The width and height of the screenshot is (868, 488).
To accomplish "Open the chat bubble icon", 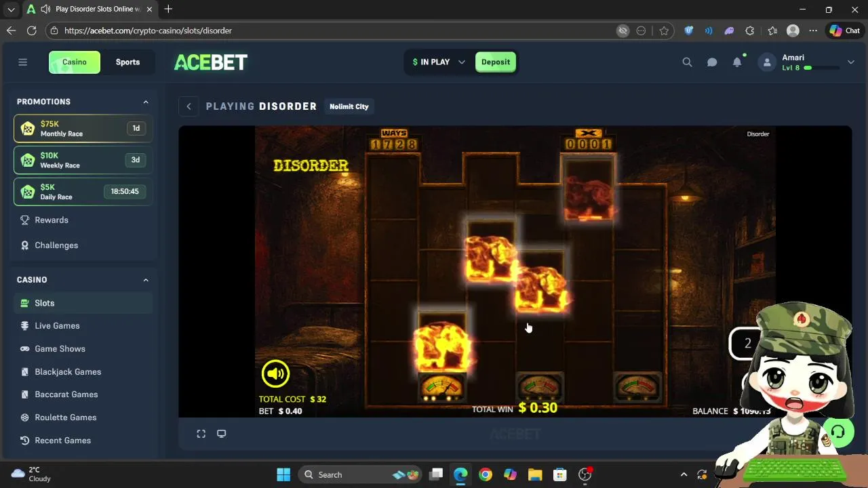I will click(712, 62).
